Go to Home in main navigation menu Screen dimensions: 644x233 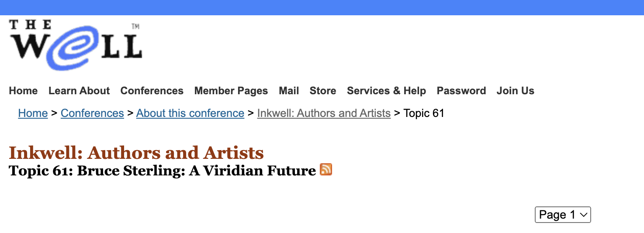(x=23, y=91)
